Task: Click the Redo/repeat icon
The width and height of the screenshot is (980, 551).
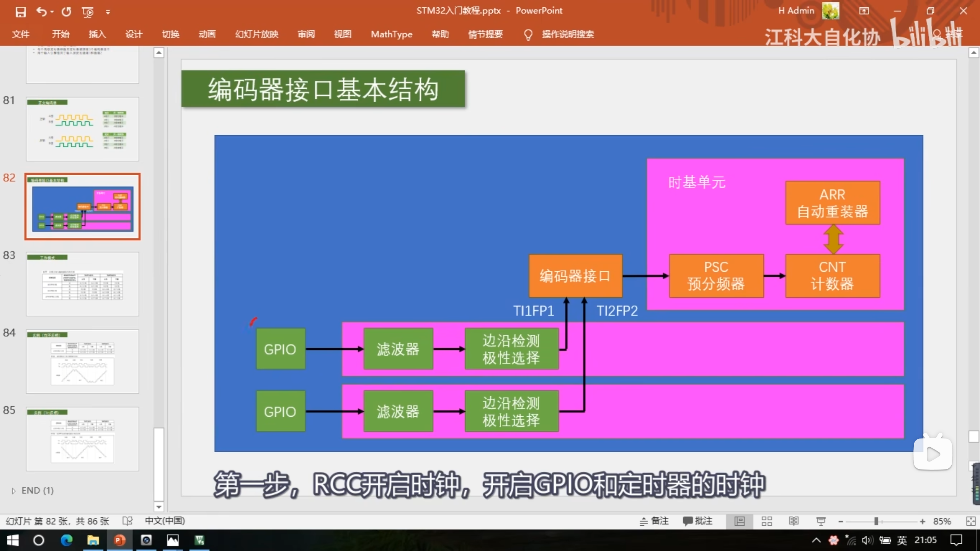Action: pos(66,12)
